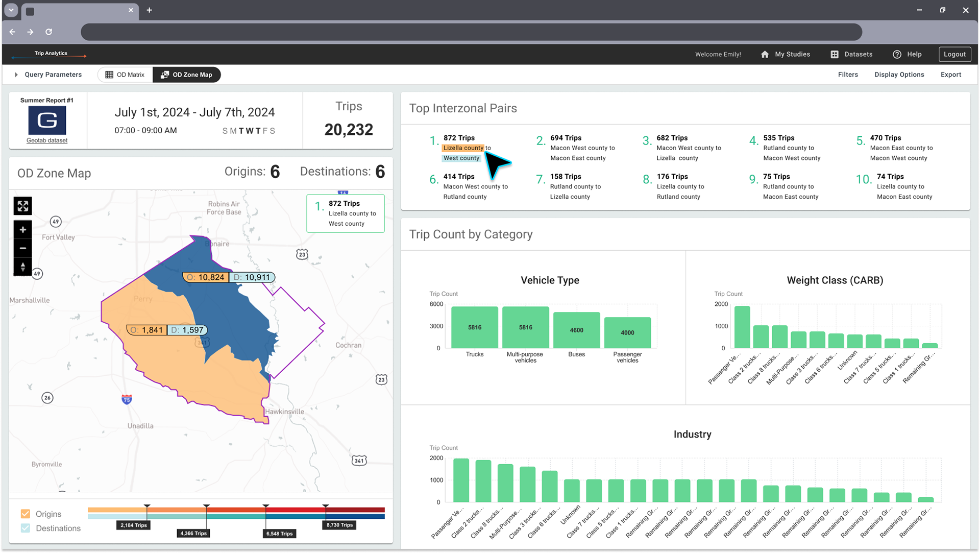This screenshot has width=980, height=553.
Task: Open the Display Options menu
Action: click(x=899, y=75)
